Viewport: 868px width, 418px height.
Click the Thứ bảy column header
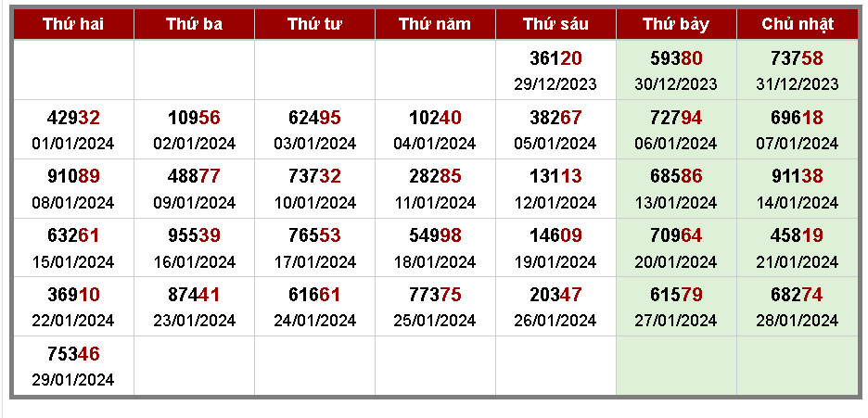click(x=676, y=24)
